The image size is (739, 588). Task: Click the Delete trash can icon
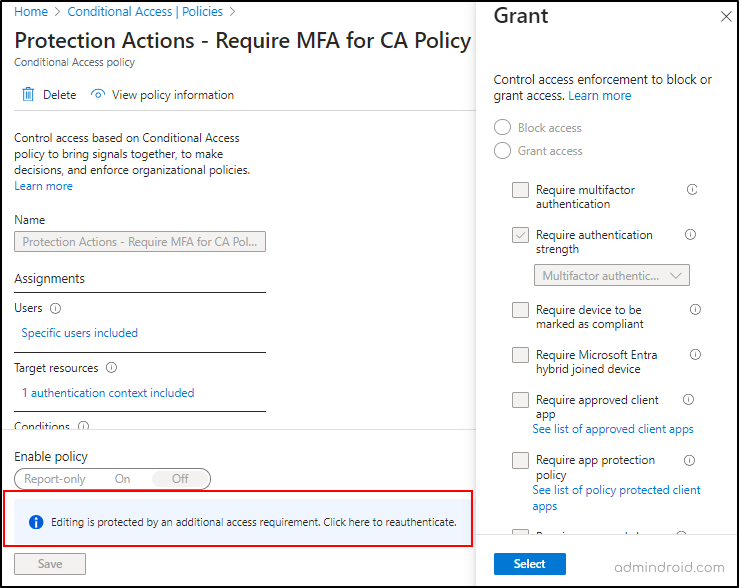coord(28,95)
